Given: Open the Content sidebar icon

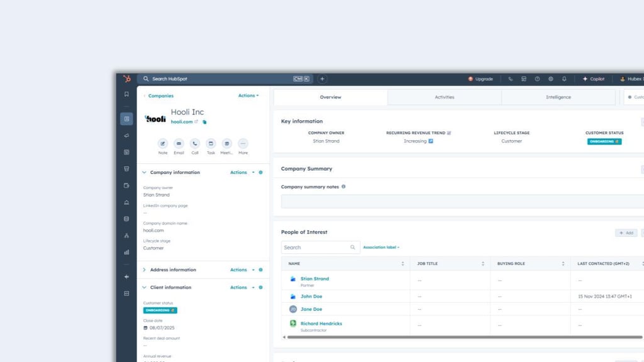Looking at the screenshot, I should pyautogui.click(x=126, y=152).
